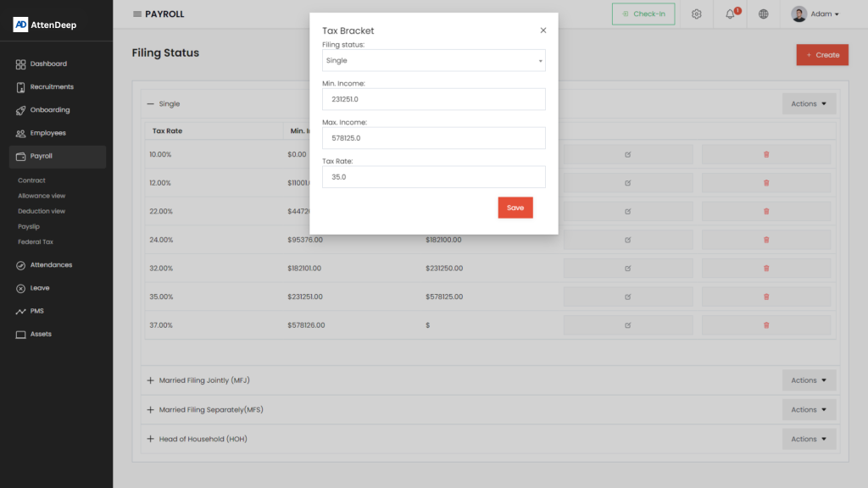The width and height of the screenshot is (868, 488).
Task: Save the tax bracket
Action: tap(515, 208)
